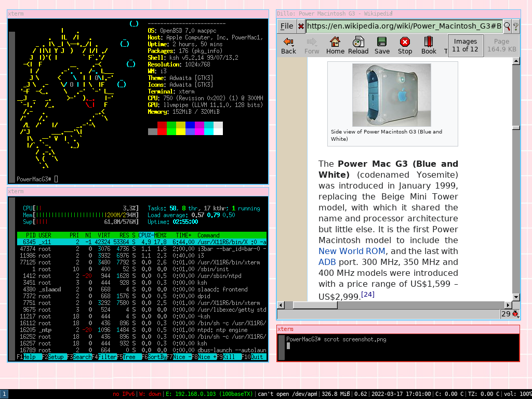Open the bug meter icon showing 29
This screenshot has height=399, width=532.
pos(515,314)
